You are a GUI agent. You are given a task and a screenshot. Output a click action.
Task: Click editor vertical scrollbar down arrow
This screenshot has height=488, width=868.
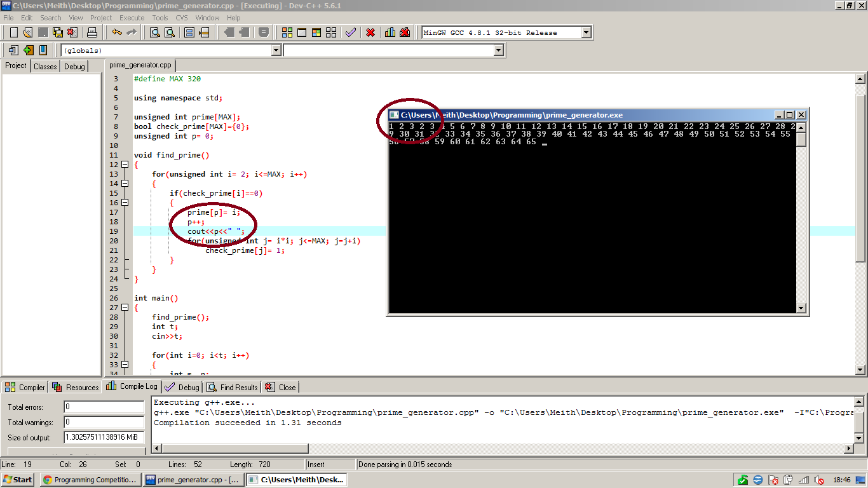[860, 370]
